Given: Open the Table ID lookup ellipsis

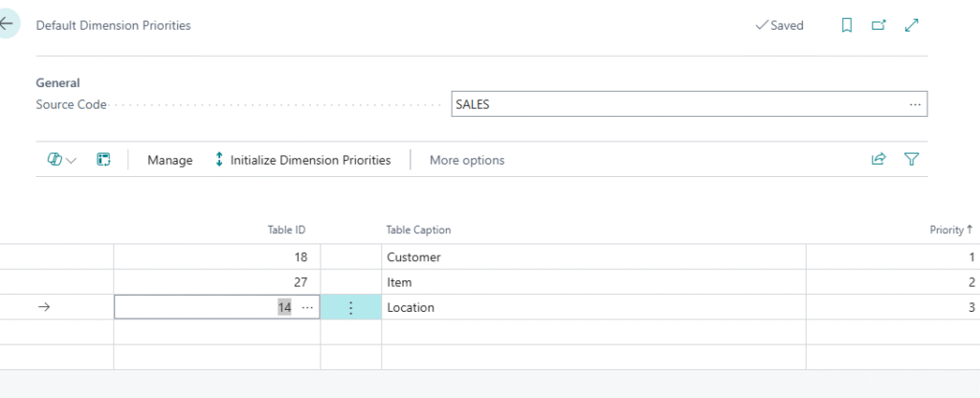Looking at the screenshot, I should [307, 308].
